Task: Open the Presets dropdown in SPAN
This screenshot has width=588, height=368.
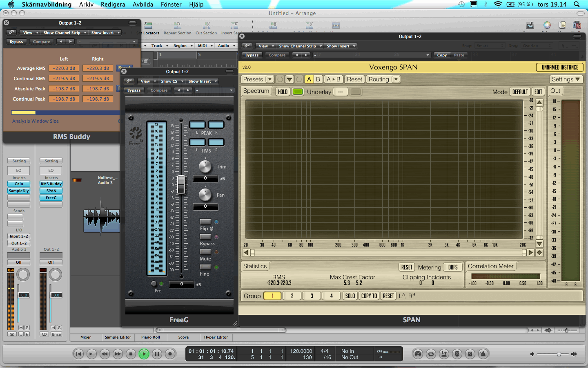Action: 258,79
